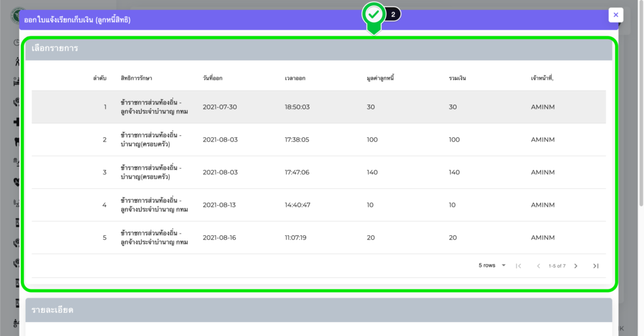Sort by the ลำดับ column header
This screenshot has width=644, height=336.
(99, 78)
